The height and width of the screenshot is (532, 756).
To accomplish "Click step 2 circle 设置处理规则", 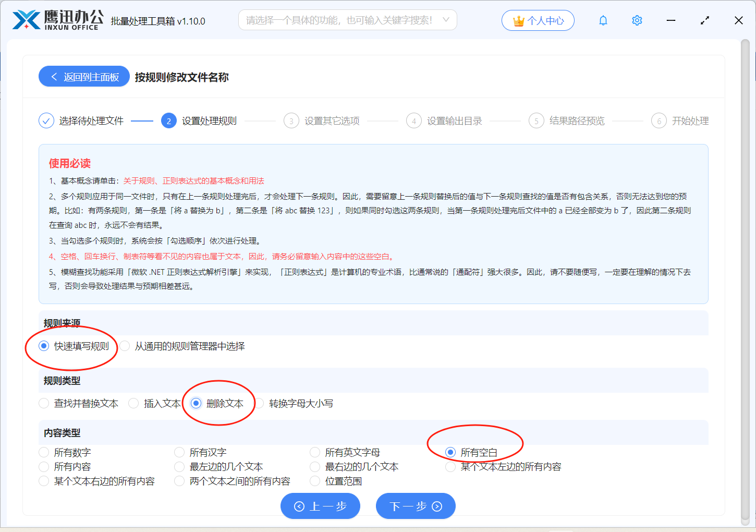I will pyautogui.click(x=168, y=121).
